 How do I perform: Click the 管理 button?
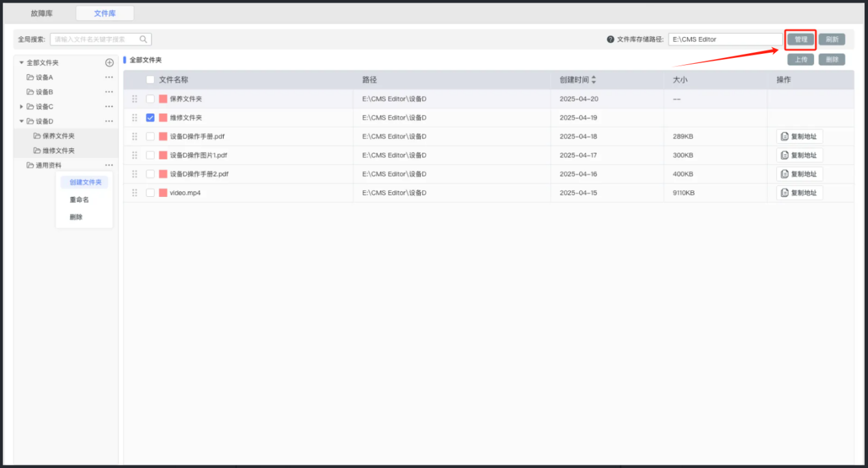click(800, 40)
